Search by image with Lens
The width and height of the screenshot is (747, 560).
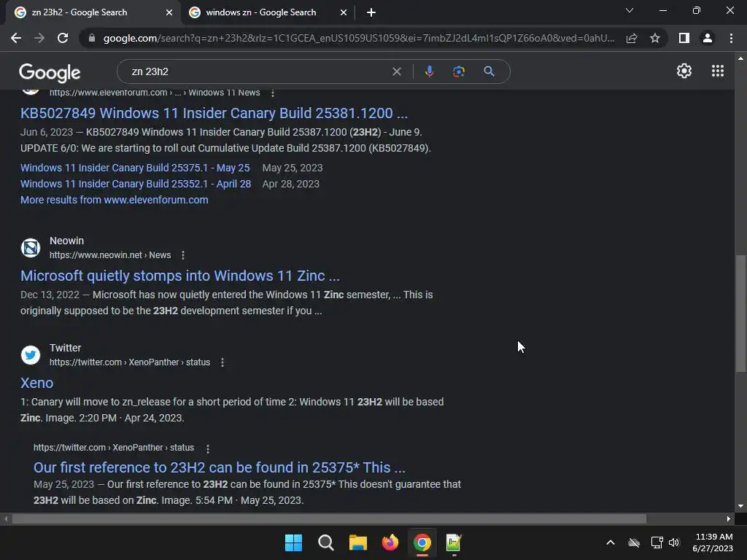[459, 71]
